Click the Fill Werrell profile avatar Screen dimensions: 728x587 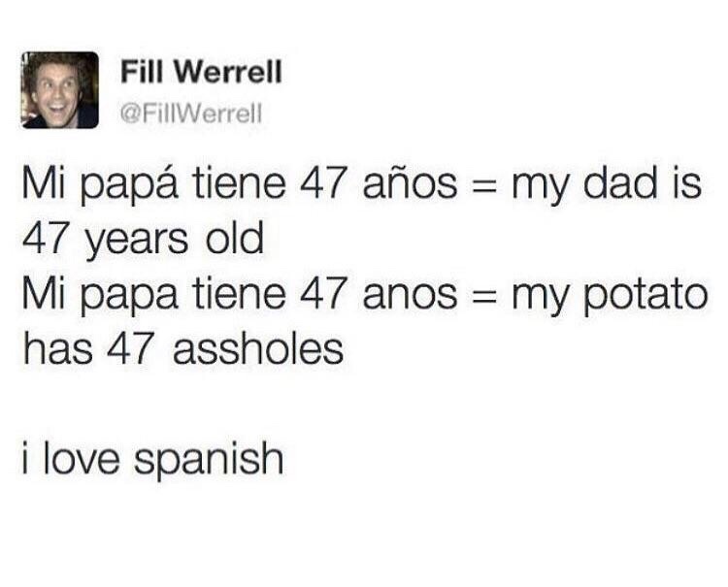point(61,90)
